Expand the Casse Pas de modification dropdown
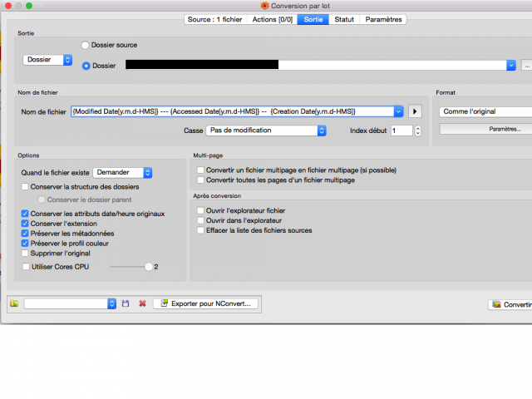Image resolution: width=532 pixels, height=399 pixels. click(x=266, y=131)
